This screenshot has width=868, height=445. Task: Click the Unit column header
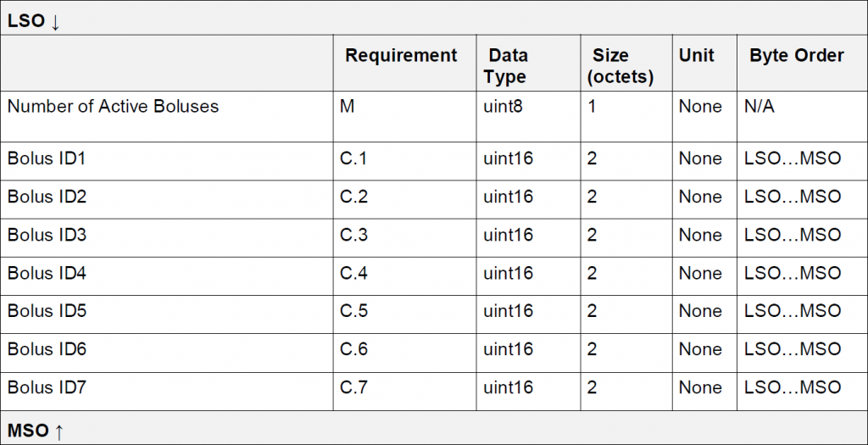tap(697, 56)
